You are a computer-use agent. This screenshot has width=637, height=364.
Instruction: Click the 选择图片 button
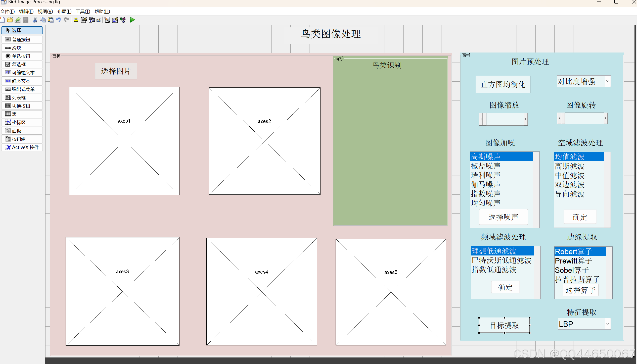pyautogui.click(x=116, y=71)
